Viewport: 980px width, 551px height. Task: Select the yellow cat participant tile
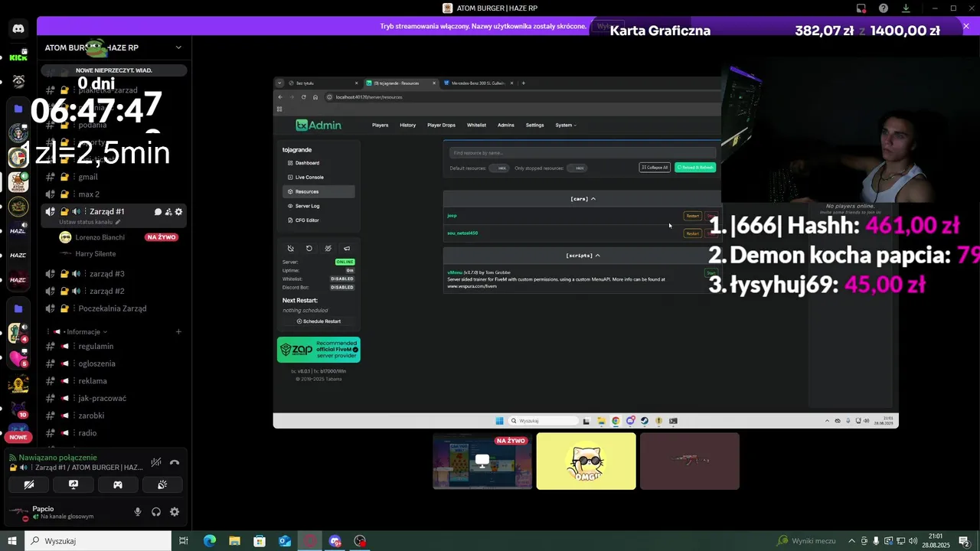(x=586, y=461)
